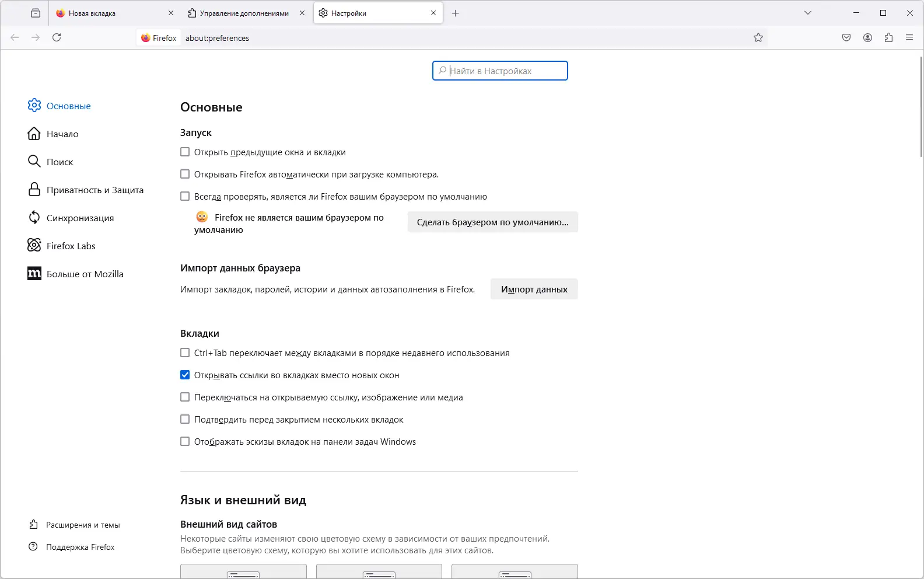Image resolution: width=924 pixels, height=579 pixels.
Task: Open the "Поддержка Firefox" link
Action: click(80, 547)
